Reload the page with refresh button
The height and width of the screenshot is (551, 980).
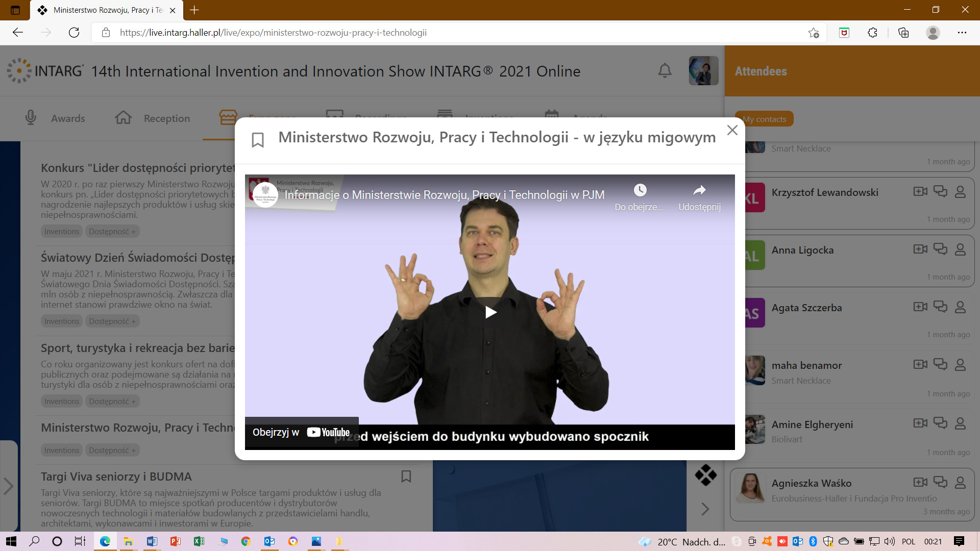tap(74, 33)
